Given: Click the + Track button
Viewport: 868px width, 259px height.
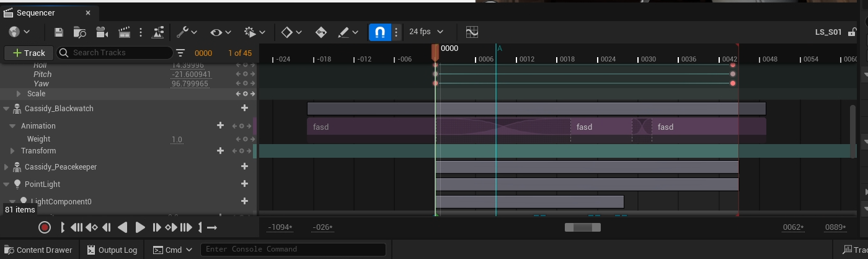Looking at the screenshot, I should (x=29, y=53).
